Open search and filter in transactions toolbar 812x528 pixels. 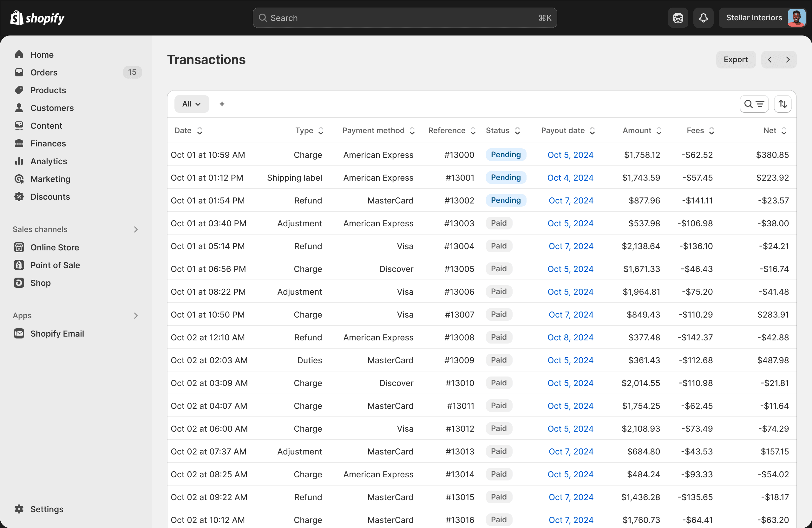(754, 104)
